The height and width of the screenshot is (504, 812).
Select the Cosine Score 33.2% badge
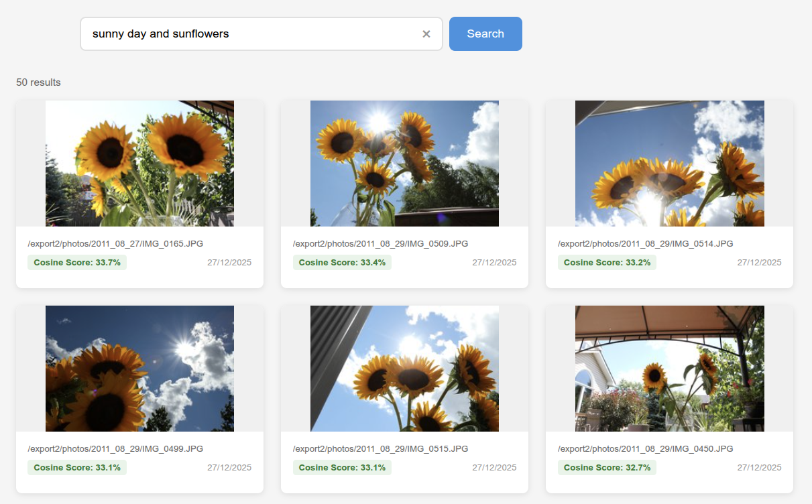click(607, 263)
